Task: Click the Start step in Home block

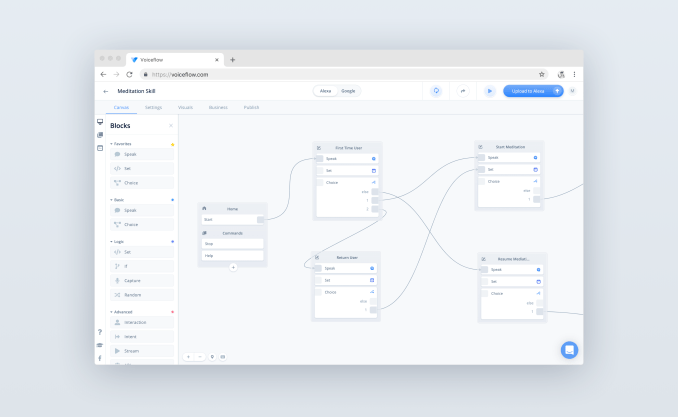Action: point(233,220)
